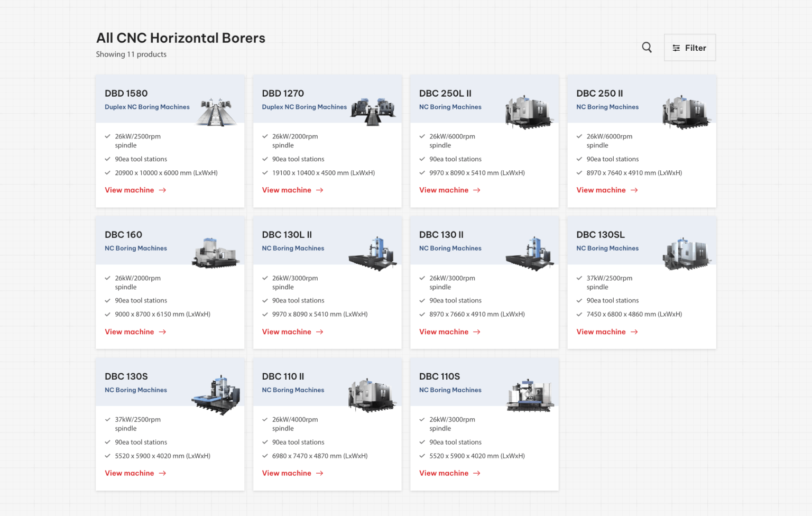The image size is (812, 516).
Task: Click the DBC 130 II machine image
Action: click(530, 253)
